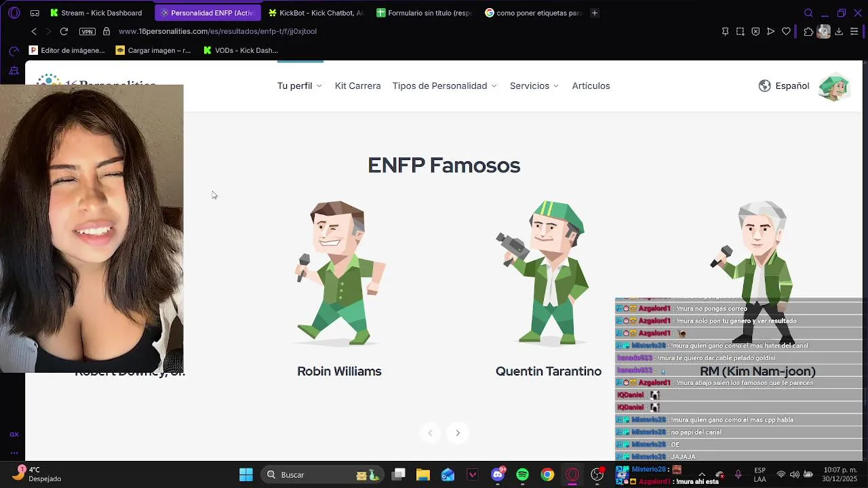Screen dimensions: 868x488
Task: Click the microphone tray icon
Action: point(738,474)
